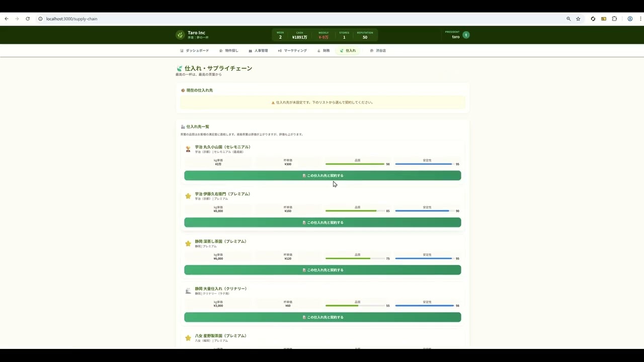Click 品質 bar for 宇治 丸久小山園
644x362 pixels.
pyautogui.click(x=355, y=164)
